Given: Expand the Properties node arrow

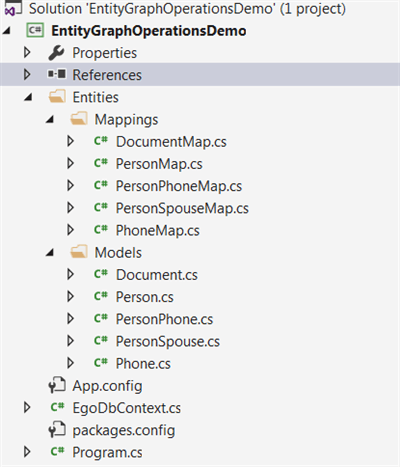Looking at the screenshot, I should click(x=27, y=52).
